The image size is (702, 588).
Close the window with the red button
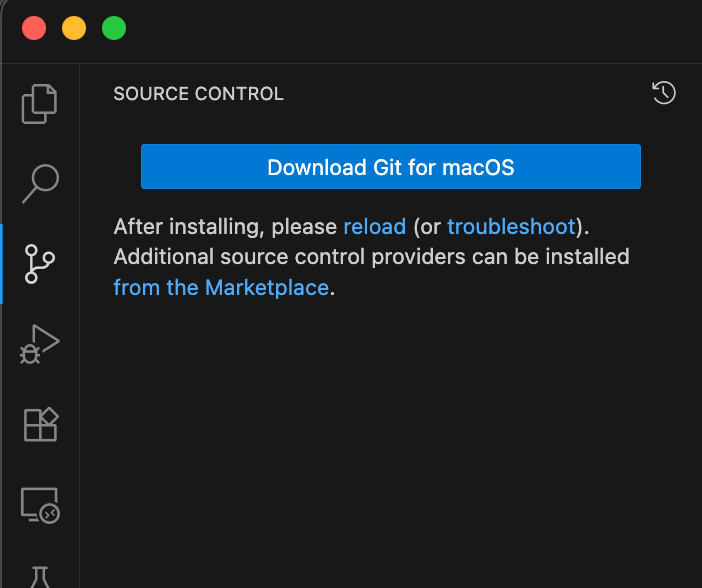coord(34,28)
